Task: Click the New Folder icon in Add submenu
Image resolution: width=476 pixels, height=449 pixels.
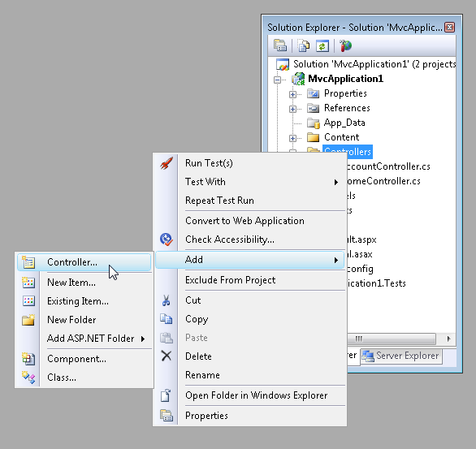Action: click(x=28, y=320)
